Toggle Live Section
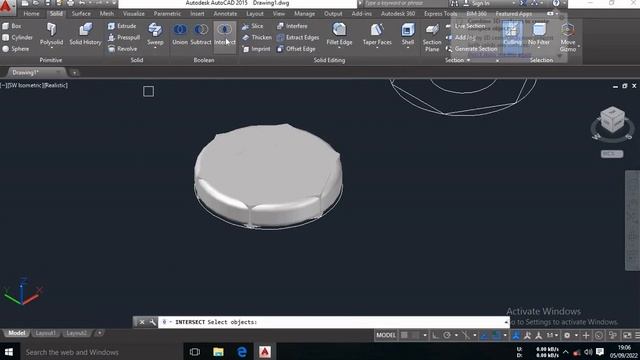640x360 pixels. pos(465,26)
